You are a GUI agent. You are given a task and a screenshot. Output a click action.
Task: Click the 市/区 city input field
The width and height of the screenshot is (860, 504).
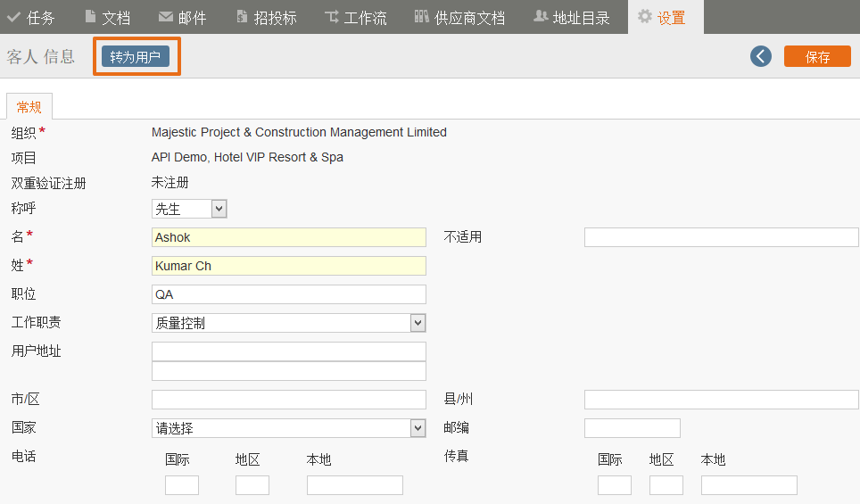pyautogui.click(x=288, y=400)
